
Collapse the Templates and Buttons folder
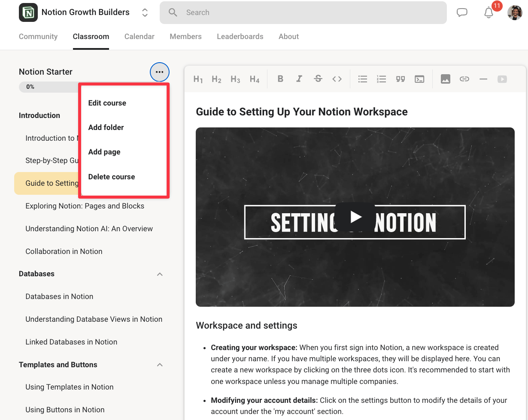pos(160,365)
